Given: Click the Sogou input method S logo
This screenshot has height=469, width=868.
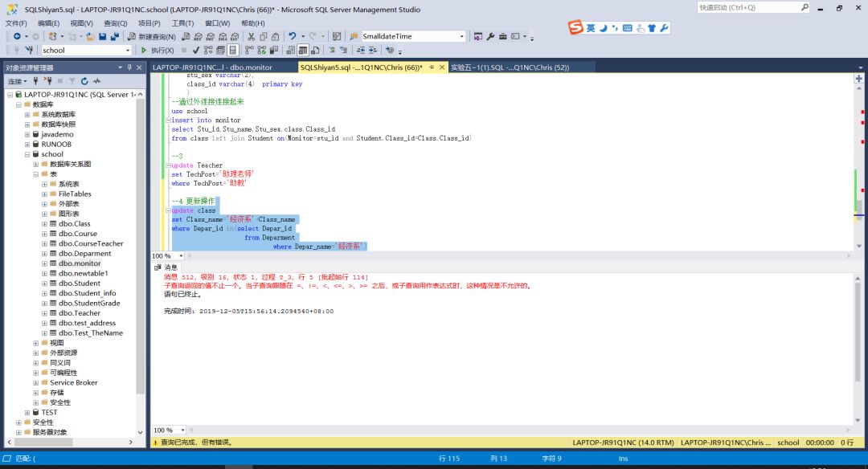Looking at the screenshot, I should click(575, 28).
